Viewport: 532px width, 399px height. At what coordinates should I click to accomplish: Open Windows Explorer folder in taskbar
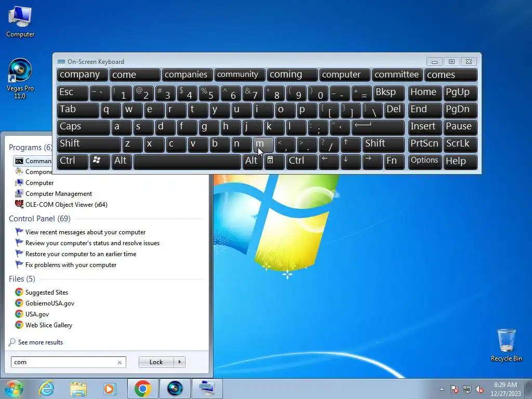pos(78,389)
